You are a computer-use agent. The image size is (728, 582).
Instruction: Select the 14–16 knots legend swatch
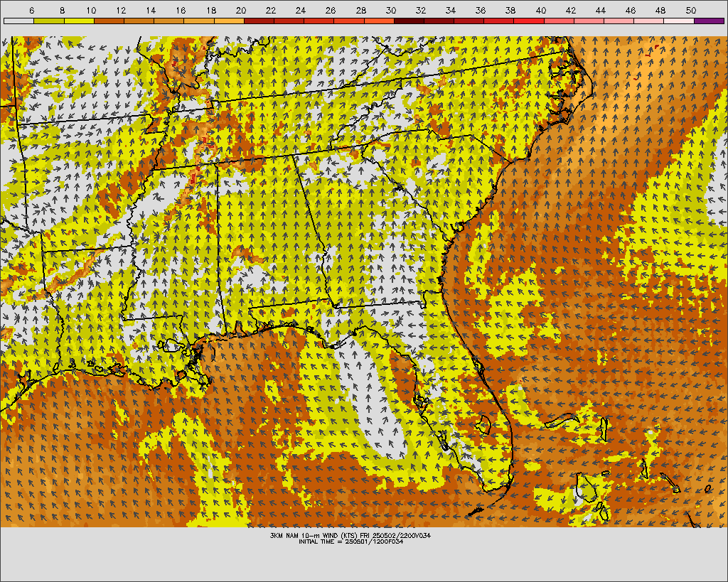pos(169,21)
